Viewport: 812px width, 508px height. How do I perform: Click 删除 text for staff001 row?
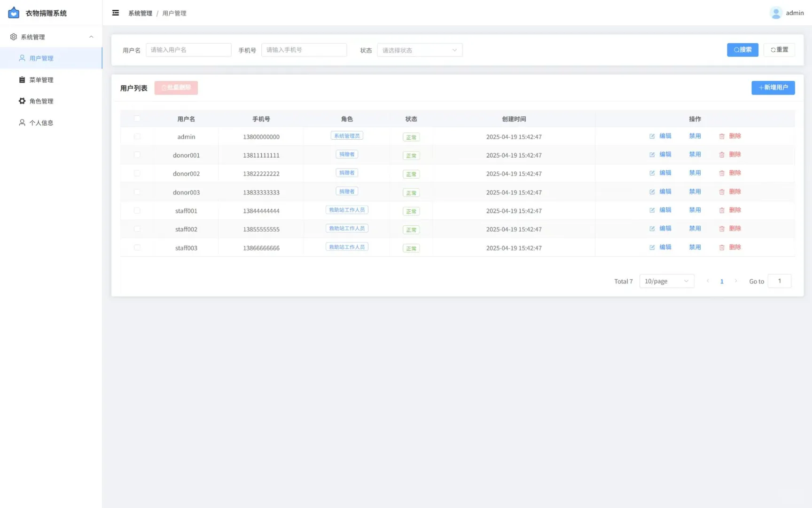(735, 210)
